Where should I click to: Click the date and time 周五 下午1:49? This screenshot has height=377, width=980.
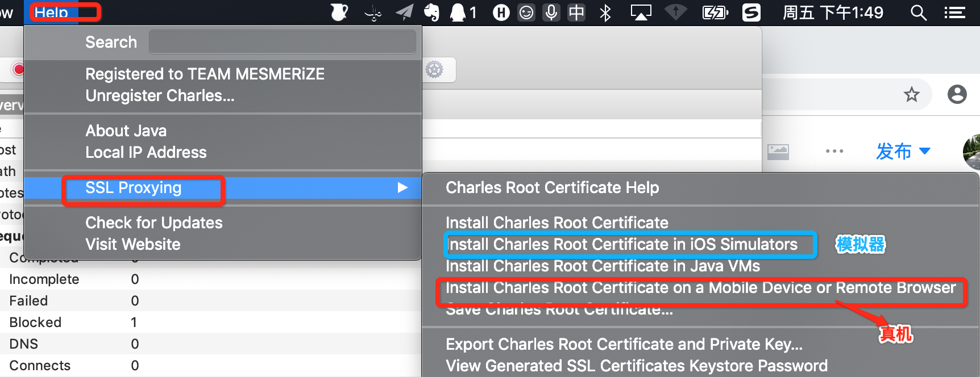click(x=833, y=12)
